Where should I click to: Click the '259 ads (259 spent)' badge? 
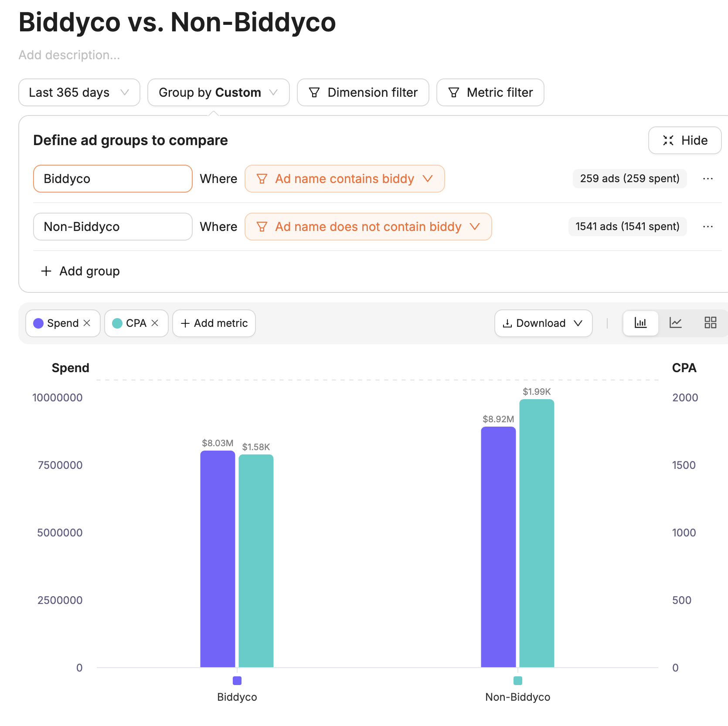(x=629, y=179)
